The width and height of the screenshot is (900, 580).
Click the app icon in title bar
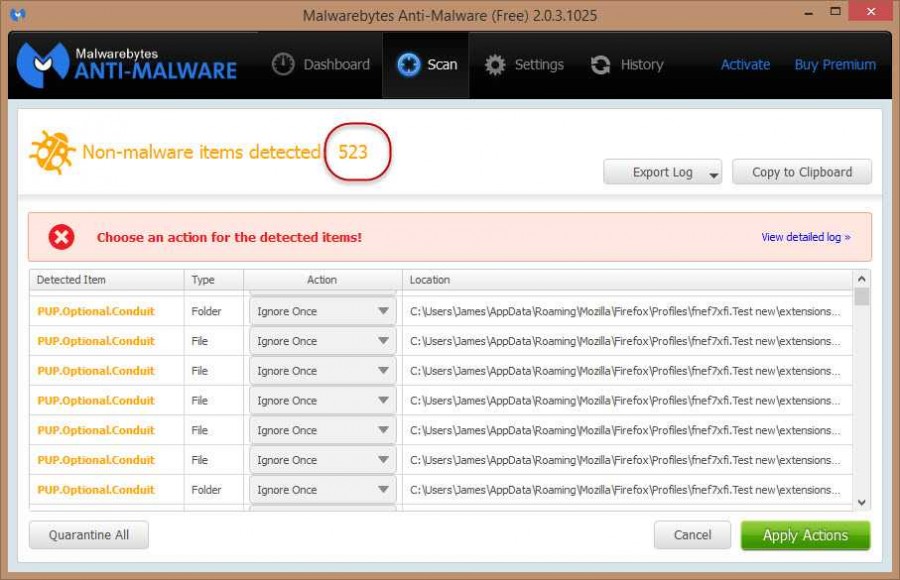click(18, 14)
